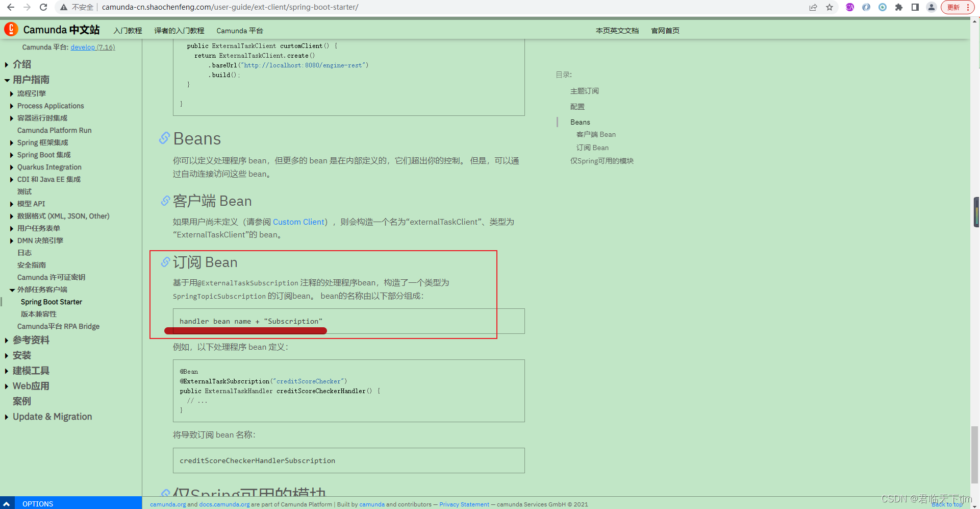The height and width of the screenshot is (509, 980).
Task: Click the browser forward arrow
Action: 27,7
